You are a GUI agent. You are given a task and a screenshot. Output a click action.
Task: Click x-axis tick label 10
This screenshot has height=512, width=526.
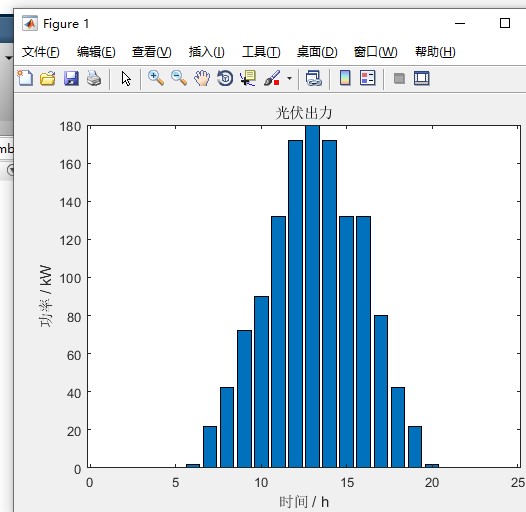261,482
